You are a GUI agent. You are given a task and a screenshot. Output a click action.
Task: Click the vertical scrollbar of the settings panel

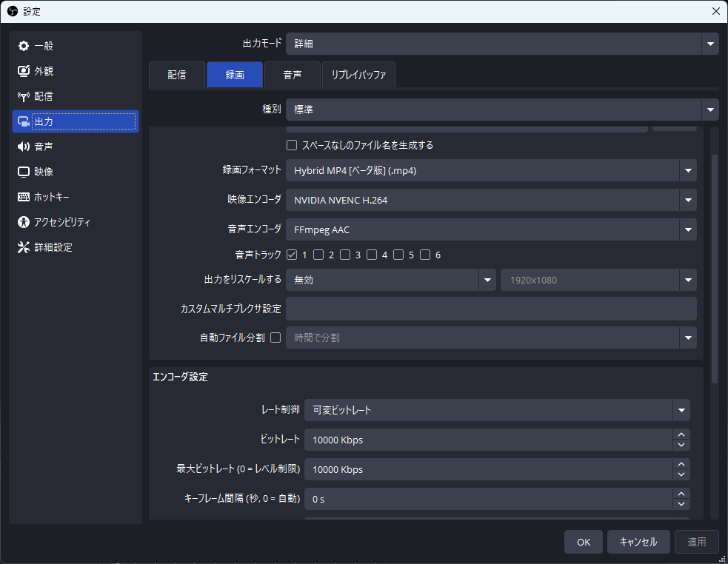(715, 269)
